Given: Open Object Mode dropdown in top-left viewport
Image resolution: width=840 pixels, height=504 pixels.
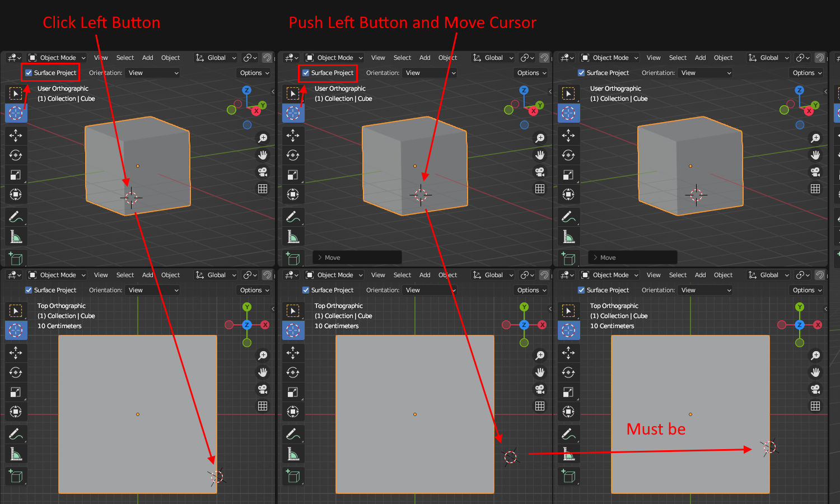Looking at the screenshot, I should point(57,58).
